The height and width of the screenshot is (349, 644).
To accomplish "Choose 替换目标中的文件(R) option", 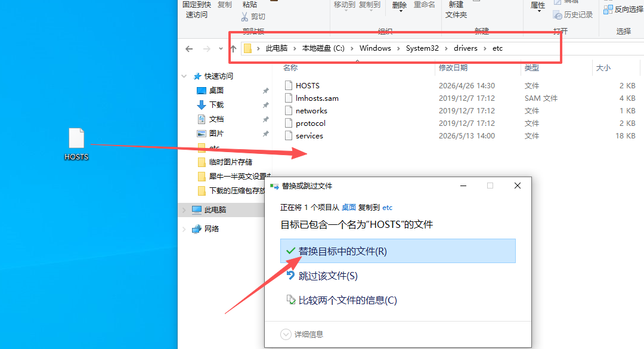I will (x=398, y=251).
